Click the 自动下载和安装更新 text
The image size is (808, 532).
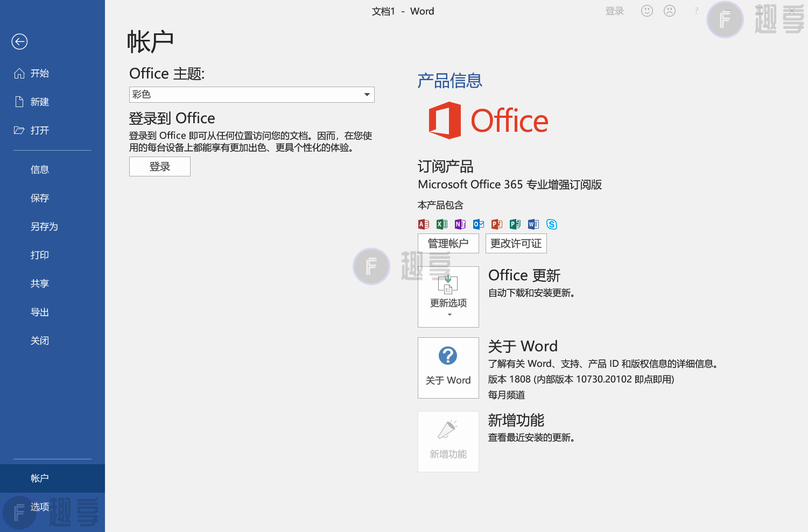531,293
